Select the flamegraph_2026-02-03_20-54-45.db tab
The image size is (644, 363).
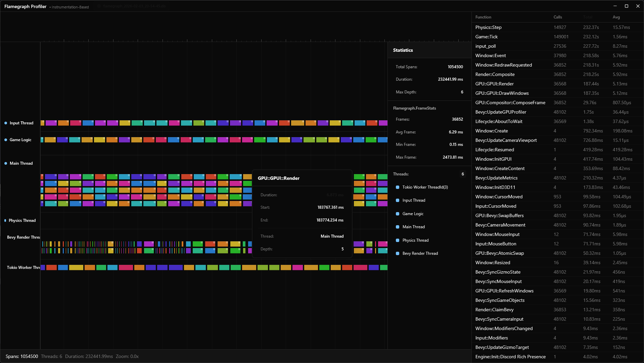134,6
